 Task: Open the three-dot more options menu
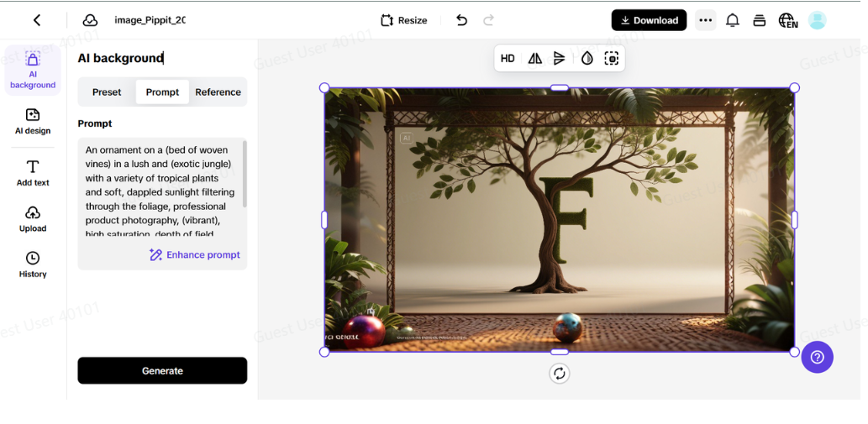click(x=705, y=20)
